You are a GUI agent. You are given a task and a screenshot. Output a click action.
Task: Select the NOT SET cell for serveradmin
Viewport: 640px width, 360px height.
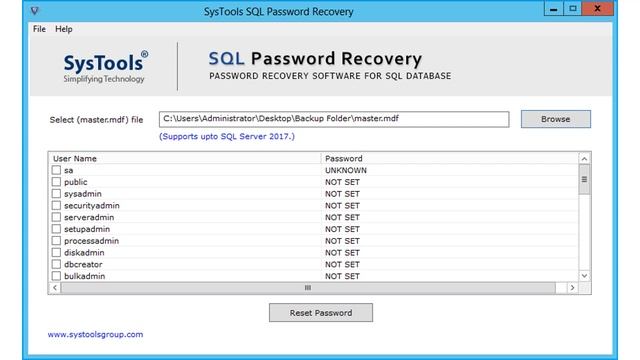coord(342,218)
